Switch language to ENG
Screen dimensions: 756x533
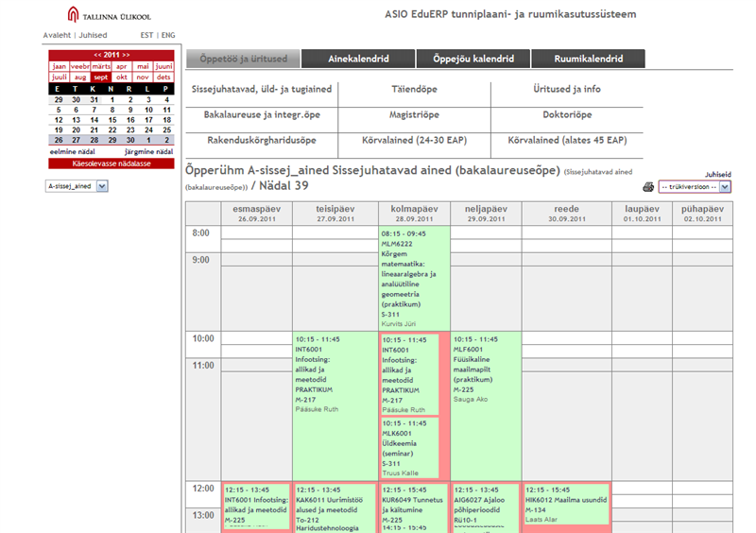tap(168, 35)
